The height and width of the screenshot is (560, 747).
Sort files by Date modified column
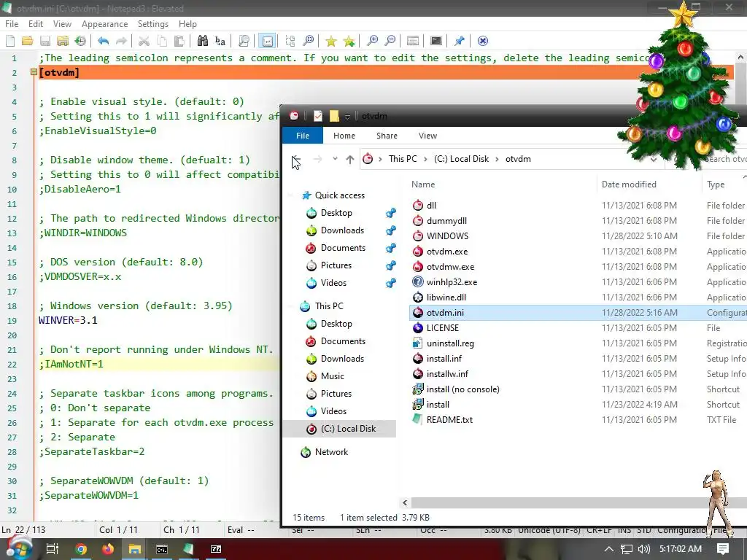pyautogui.click(x=629, y=184)
